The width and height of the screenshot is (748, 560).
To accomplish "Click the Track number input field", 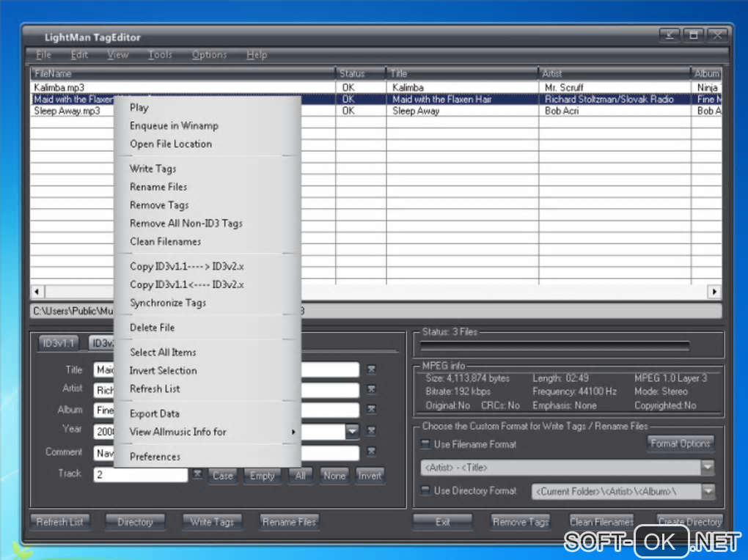I will pyautogui.click(x=140, y=475).
